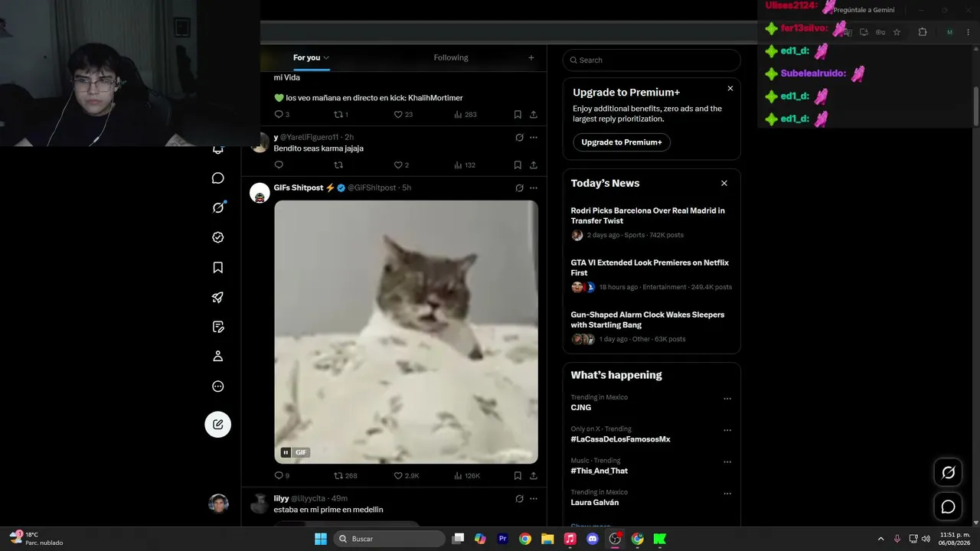Reply to the GIFs Shitpost cat post
This screenshot has width=980, height=551.
[x=282, y=476]
